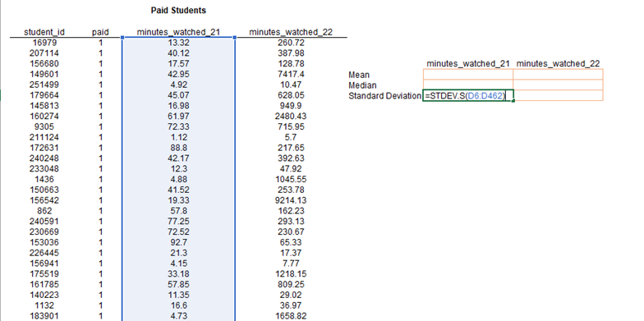Select student_id cell 207114
The height and width of the screenshot is (321, 644).
(44, 53)
